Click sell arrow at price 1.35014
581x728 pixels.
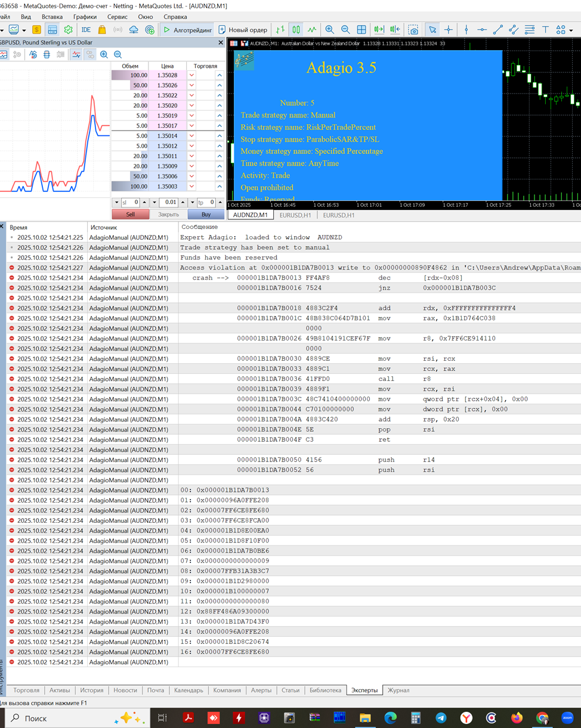tap(191, 136)
